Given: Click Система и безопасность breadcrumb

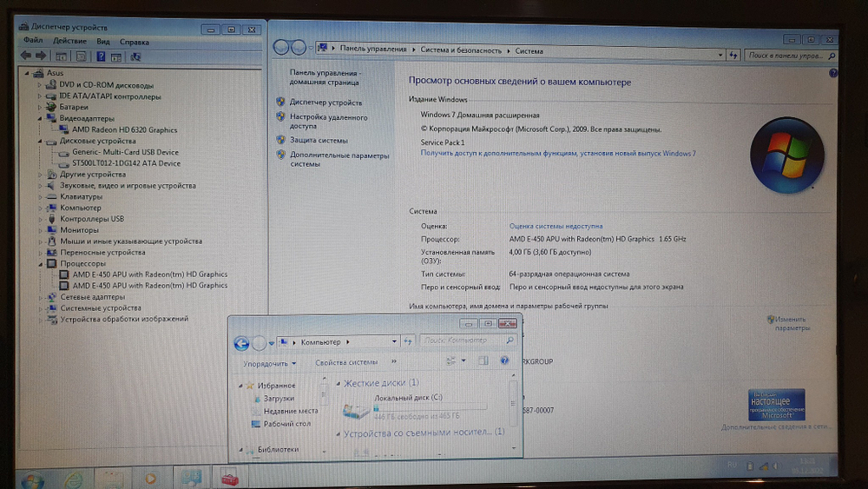Looking at the screenshot, I should pos(461,50).
